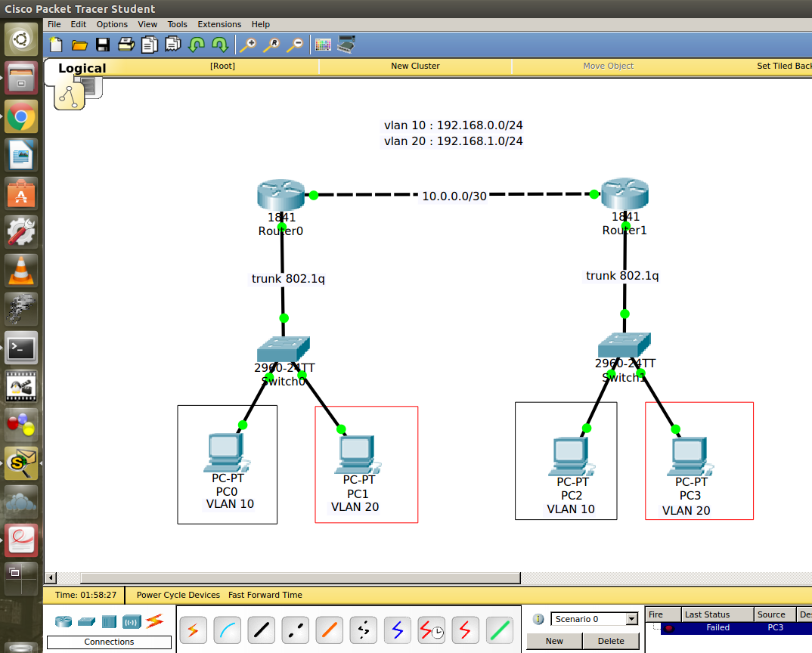Click the [Root] navigation button
Viewport: 812px width, 653px height.
click(222, 66)
